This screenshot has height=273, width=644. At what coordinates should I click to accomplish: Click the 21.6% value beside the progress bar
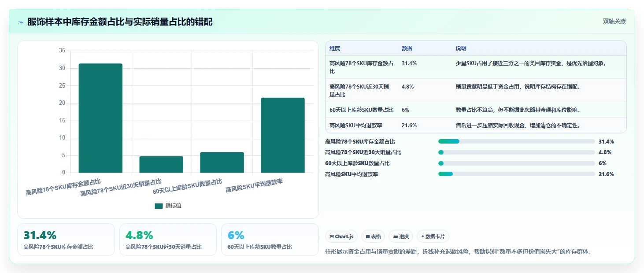(606, 174)
